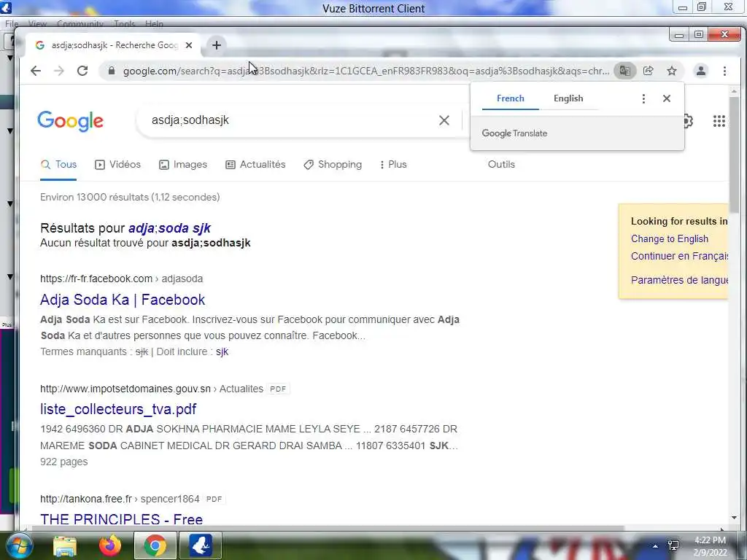Open THE PRINCIPLES - Free result
This screenshot has width=747, height=560.
(x=122, y=519)
